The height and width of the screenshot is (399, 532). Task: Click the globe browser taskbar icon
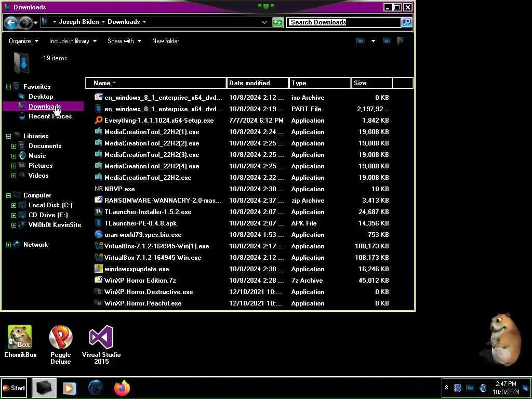pyautogui.click(x=96, y=388)
